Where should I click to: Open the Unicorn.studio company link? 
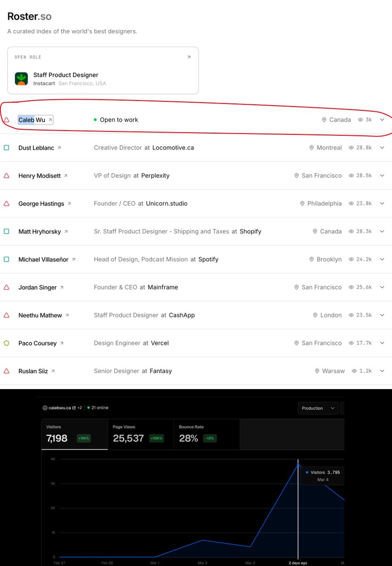(167, 203)
